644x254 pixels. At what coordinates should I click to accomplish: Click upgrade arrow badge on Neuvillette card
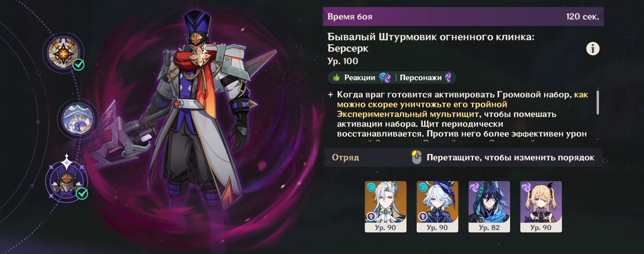tap(371, 216)
